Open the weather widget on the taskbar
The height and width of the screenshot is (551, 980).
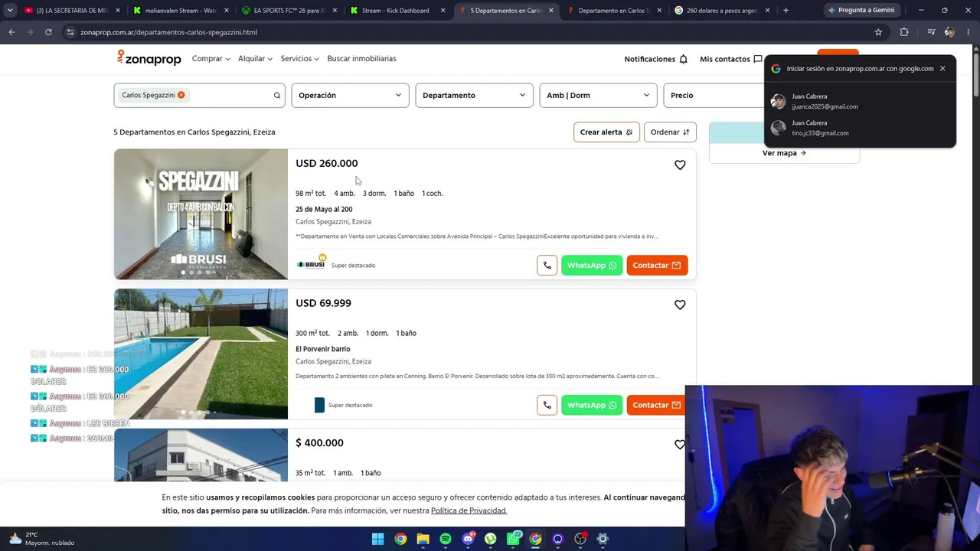click(x=41, y=539)
